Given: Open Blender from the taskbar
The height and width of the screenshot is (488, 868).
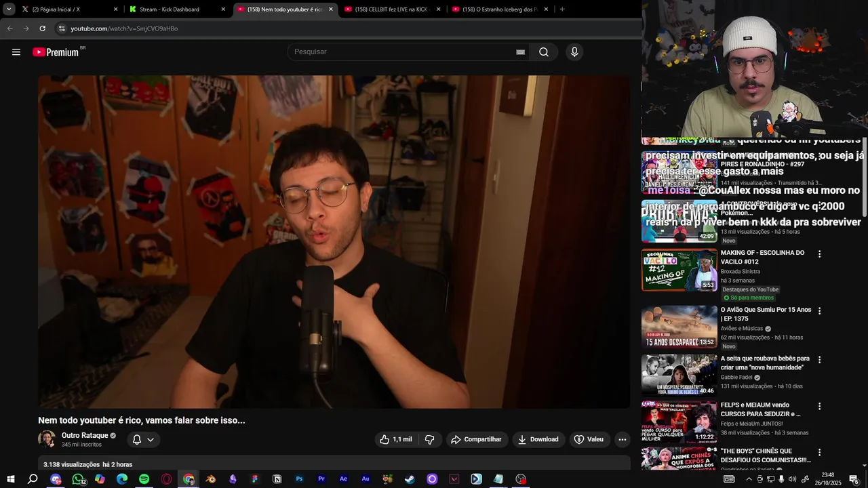Looking at the screenshot, I should (211, 479).
